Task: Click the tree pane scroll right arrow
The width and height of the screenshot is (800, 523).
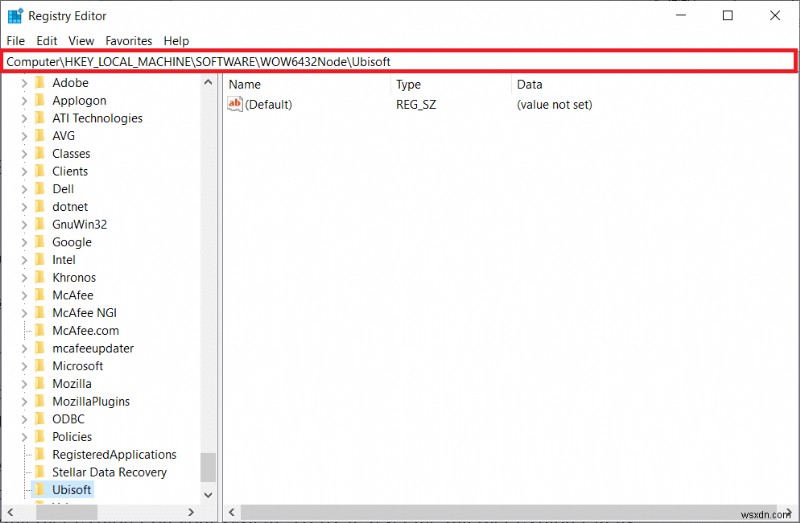Action: (x=191, y=512)
